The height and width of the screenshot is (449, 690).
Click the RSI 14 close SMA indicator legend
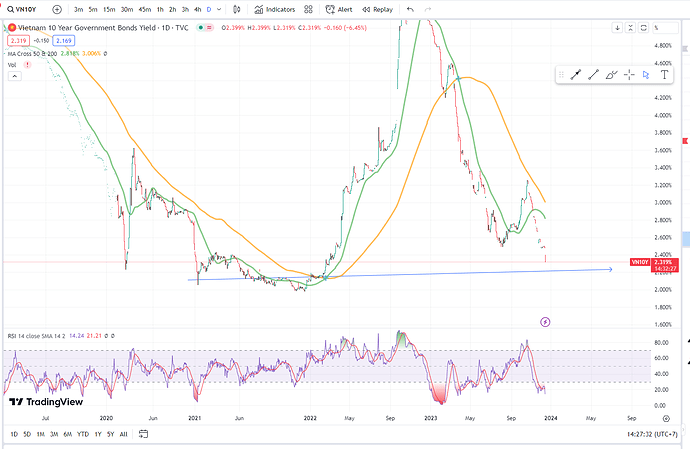tap(36, 336)
